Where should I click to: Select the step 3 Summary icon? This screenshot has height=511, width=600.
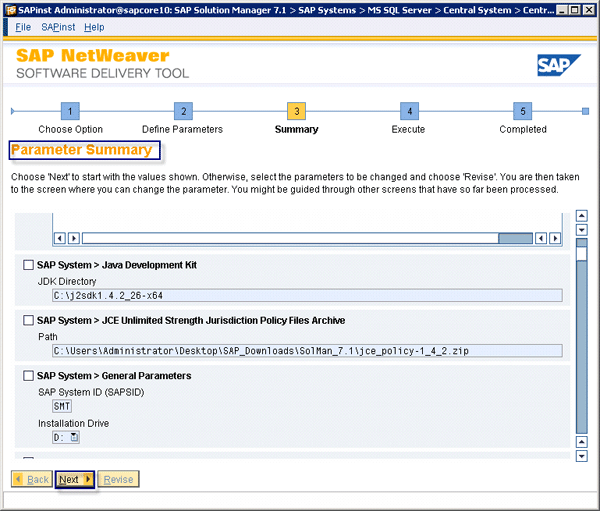pyautogui.click(x=295, y=111)
